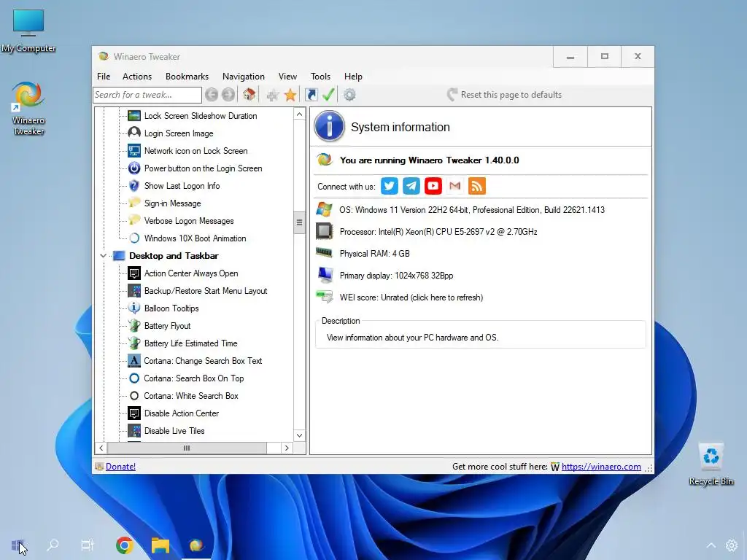747x560 pixels.
Task: Click the horizontal scroll left arrow
Action: pos(101,448)
